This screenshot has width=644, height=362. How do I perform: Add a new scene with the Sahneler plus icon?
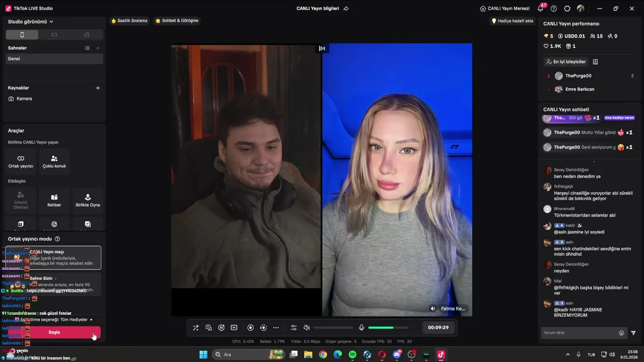pyautogui.click(x=98, y=48)
